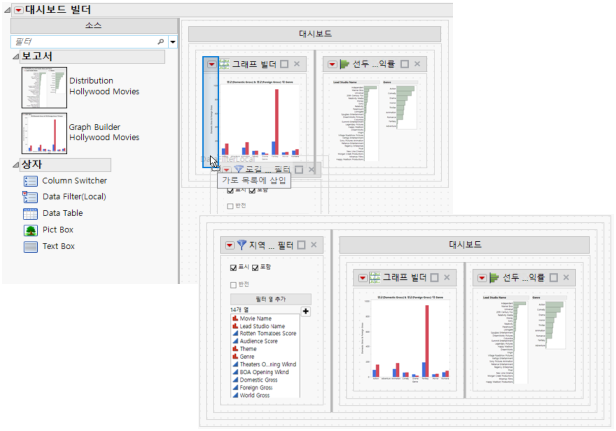
Task: Toggle the square box on upper 그래프 빌더
Action: (285, 64)
